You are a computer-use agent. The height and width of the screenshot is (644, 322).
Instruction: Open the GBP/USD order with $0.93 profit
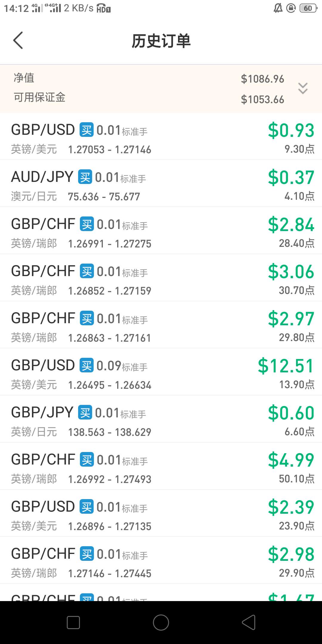pos(161,136)
